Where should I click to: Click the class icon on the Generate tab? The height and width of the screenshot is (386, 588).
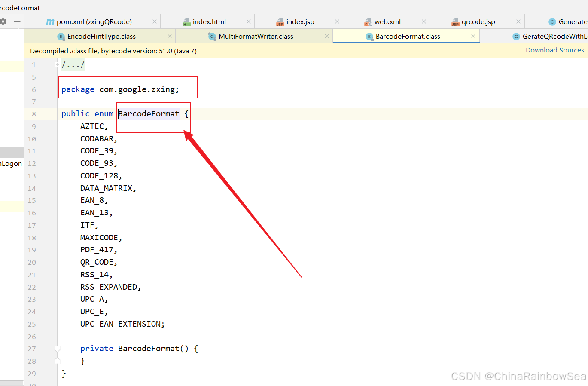[x=552, y=22]
